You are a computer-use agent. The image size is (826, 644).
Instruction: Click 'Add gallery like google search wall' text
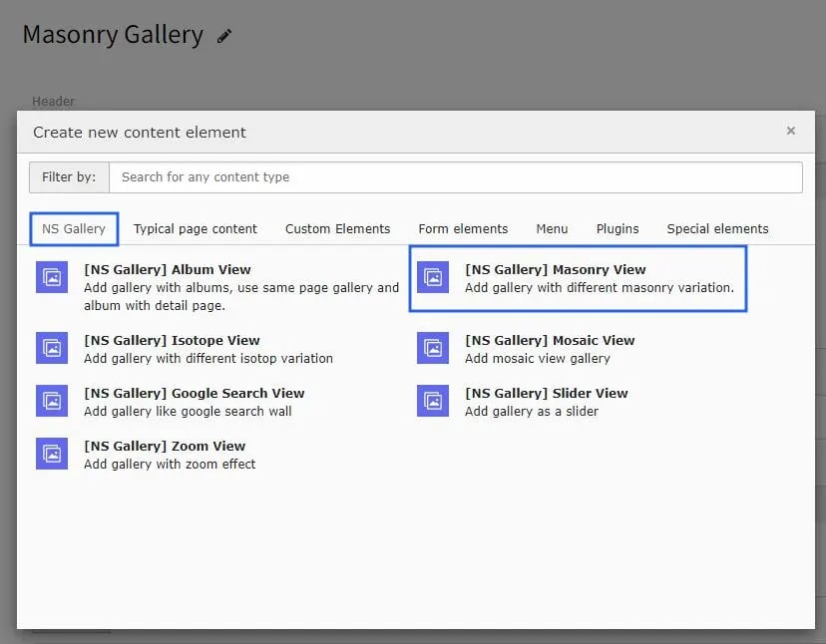[x=188, y=412]
